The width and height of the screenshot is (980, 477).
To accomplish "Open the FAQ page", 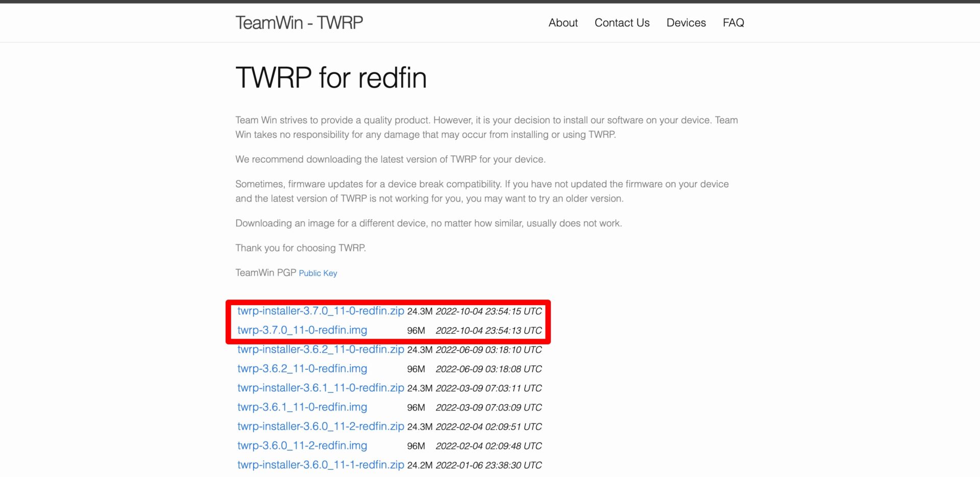I will [733, 23].
